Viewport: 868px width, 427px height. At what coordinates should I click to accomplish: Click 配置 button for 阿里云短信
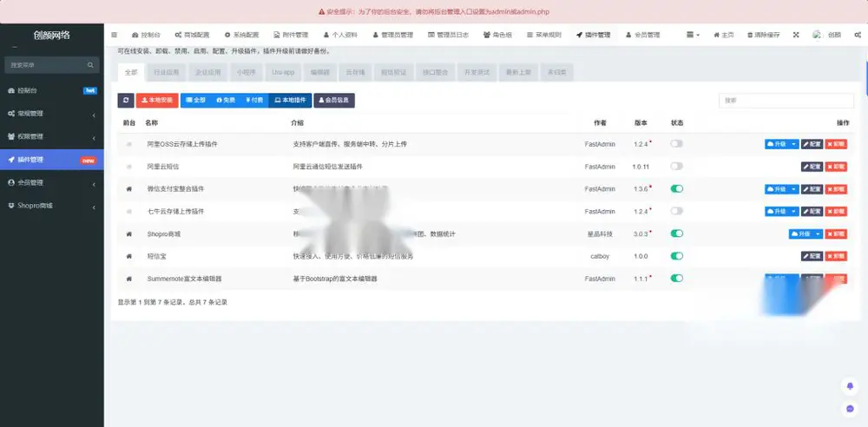click(x=812, y=167)
